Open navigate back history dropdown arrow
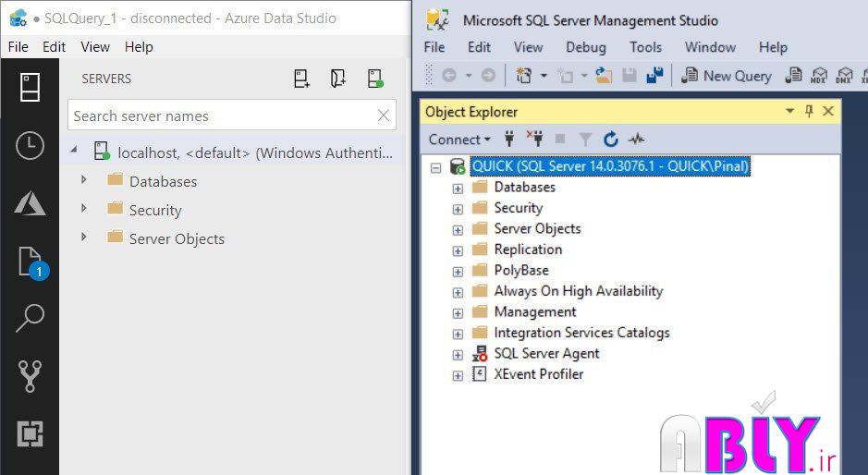The width and height of the screenshot is (868, 475). pos(469,75)
